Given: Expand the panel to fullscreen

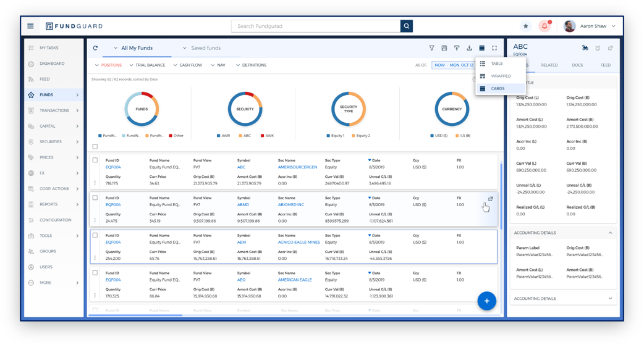Looking at the screenshot, I should tap(494, 48).
